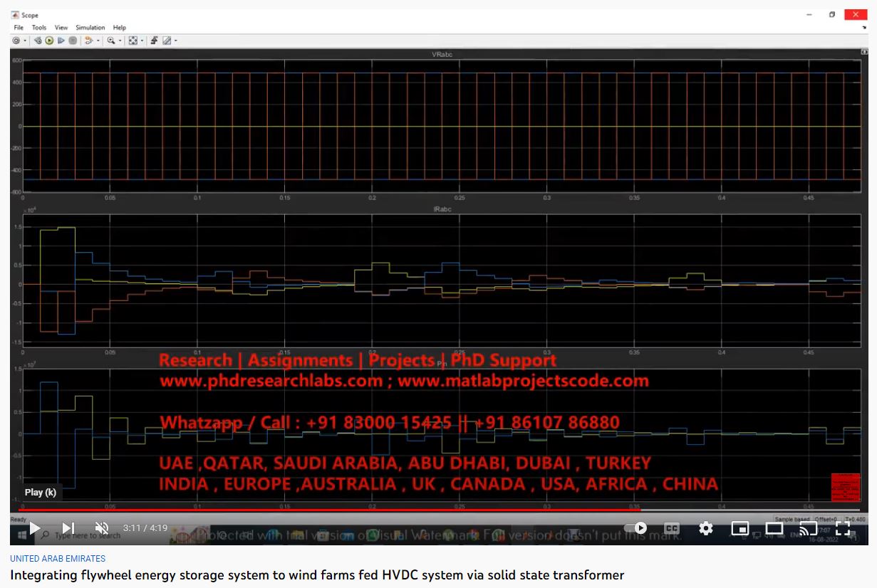This screenshot has height=588, width=877.
Task: Open the Help menu
Action: (x=120, y=28)
